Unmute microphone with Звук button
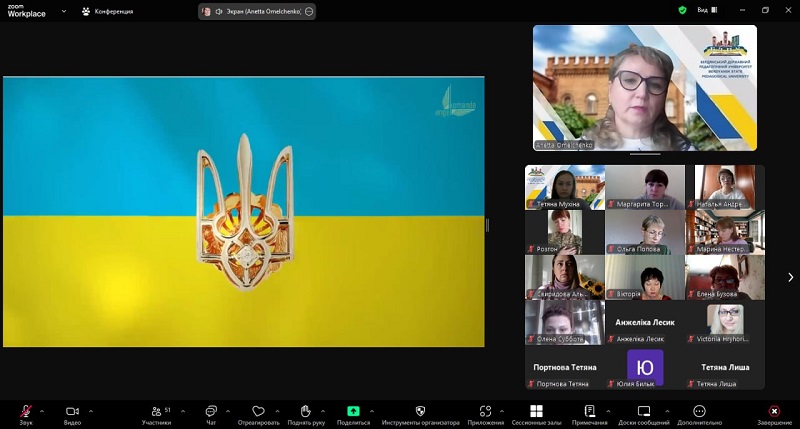This screenshot has width=800, height=429. coord(26,415)
